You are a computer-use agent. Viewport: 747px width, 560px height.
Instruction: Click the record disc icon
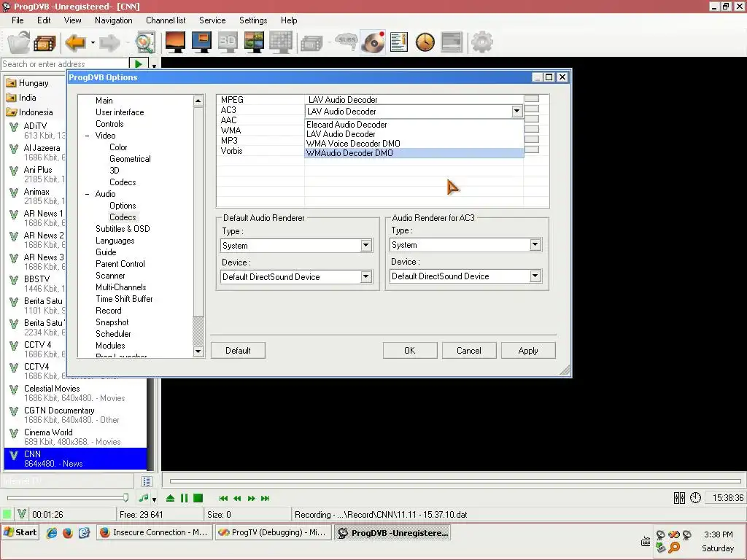click(x=373, y=42)
